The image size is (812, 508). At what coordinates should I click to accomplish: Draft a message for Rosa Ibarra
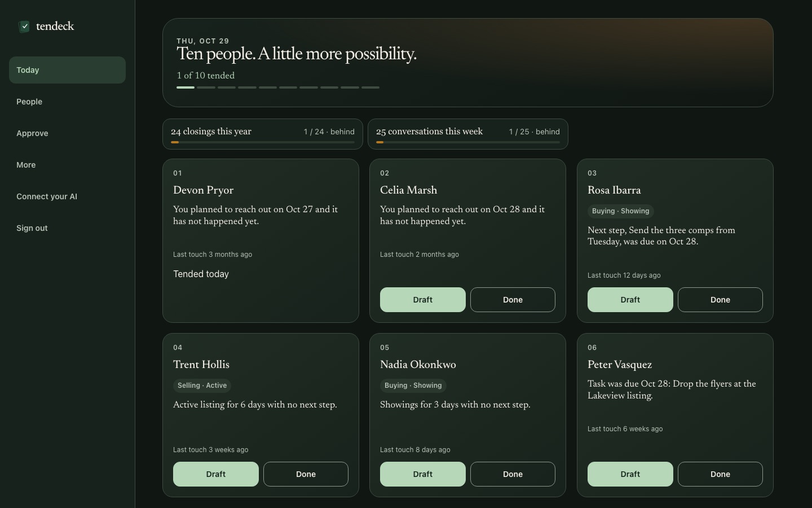pos(630,300)
